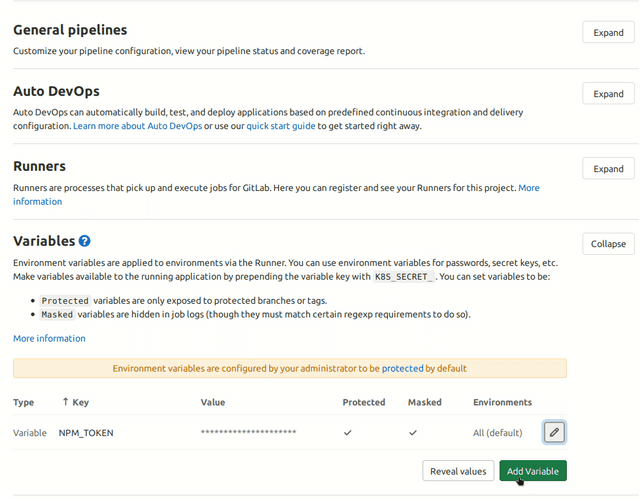Screen dimensions: 640x498
Task: Click the Environments column header
Action: tap(502, 402)
